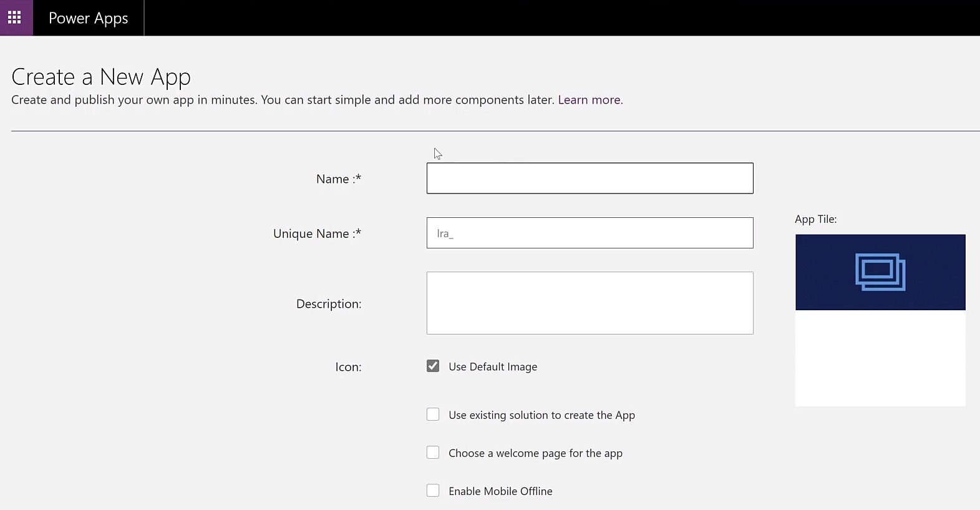Open the app launcher waffle icon
This screenshot has width=980, height=510.
coord(15,17)
